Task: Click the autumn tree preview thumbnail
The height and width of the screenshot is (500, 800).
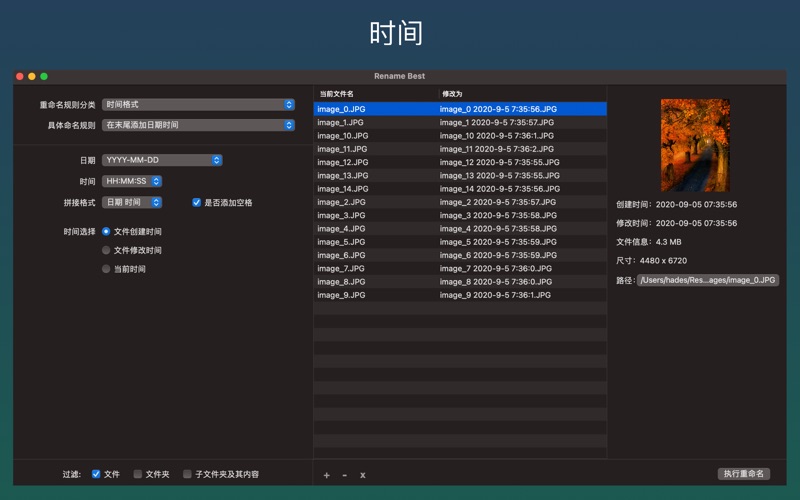Action: pyautogui.click(x=695, y=145)
